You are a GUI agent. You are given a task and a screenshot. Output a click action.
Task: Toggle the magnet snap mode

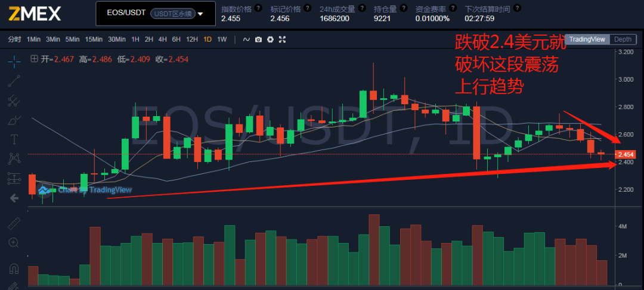(x=14, y=269)
